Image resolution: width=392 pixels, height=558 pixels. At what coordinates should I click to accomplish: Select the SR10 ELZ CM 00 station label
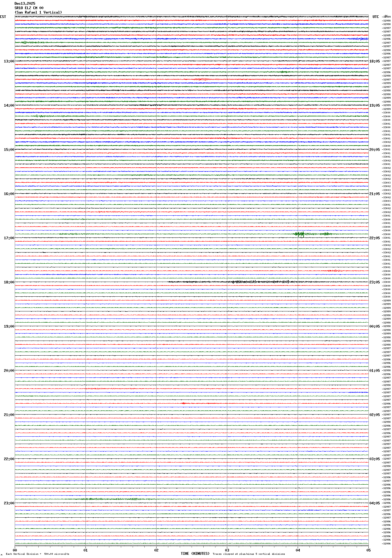[29, 8]
